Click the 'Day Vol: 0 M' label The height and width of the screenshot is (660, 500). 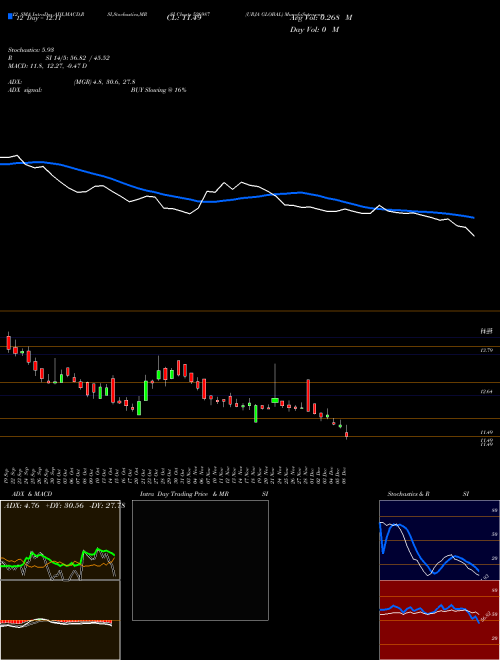pos(314,30)
